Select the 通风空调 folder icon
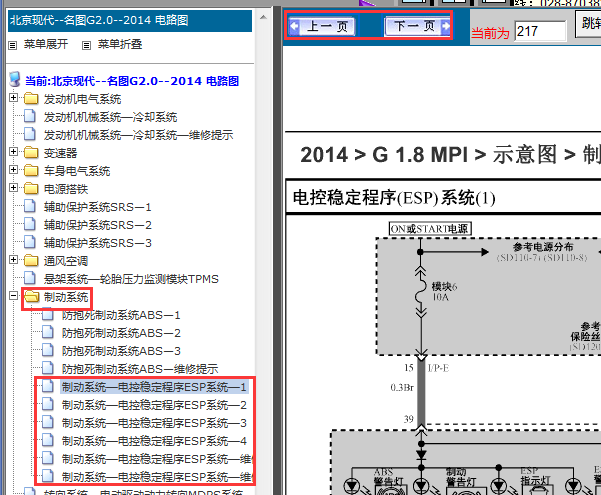601x495 pixels. point(31,260)
